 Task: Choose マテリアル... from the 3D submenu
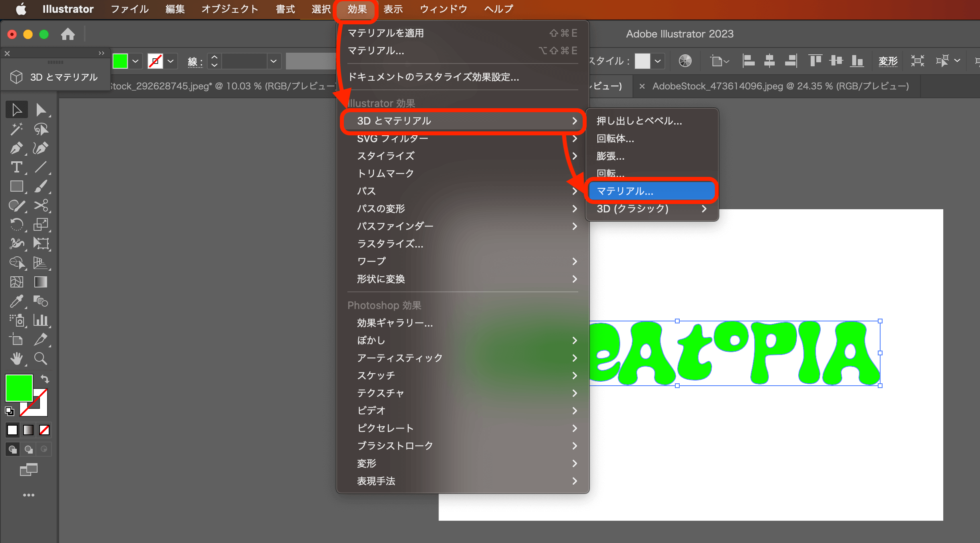[651, 191]
